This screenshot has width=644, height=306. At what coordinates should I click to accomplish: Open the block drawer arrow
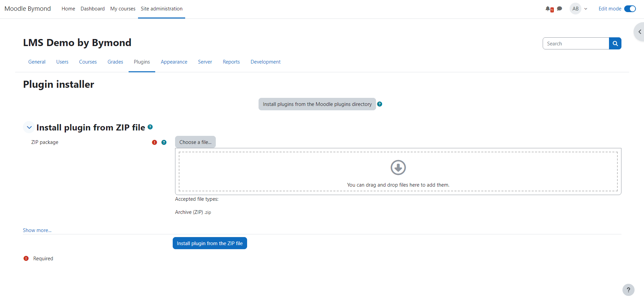click(639, 32)
